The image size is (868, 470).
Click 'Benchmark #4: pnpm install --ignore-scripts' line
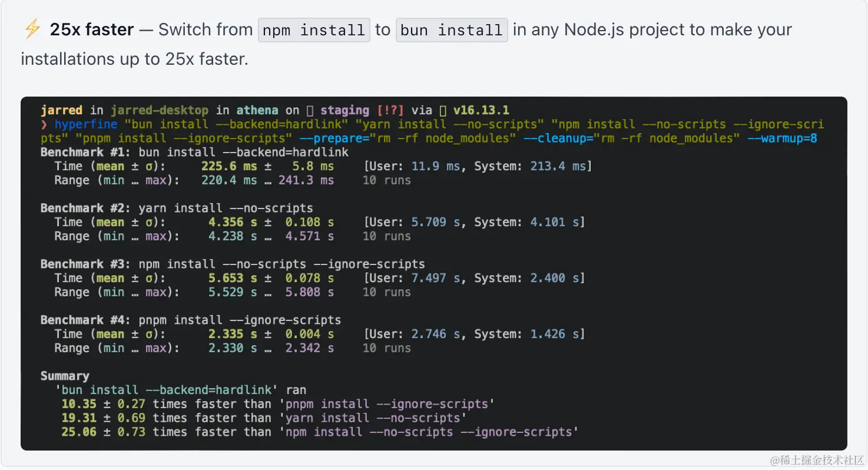(191, 320)
